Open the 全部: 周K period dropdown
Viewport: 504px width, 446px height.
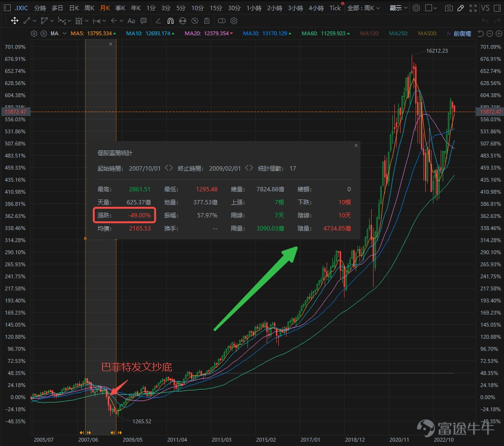point(363,8)
